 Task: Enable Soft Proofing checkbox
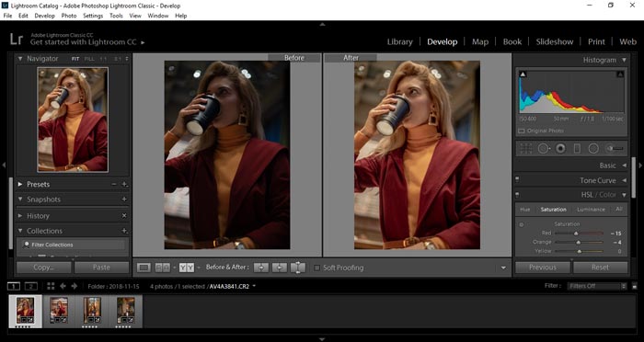[x=316, y=268]
